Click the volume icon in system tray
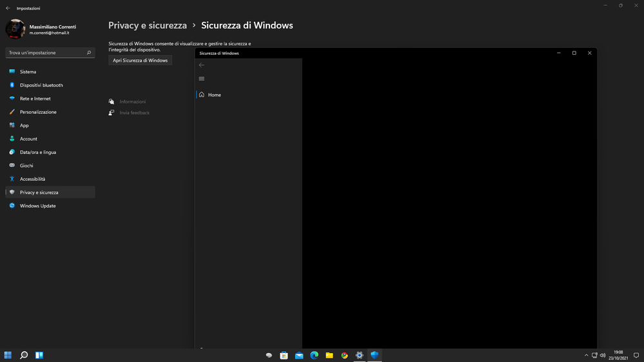Viewport: 644px width, 362px height. (603, 356)
